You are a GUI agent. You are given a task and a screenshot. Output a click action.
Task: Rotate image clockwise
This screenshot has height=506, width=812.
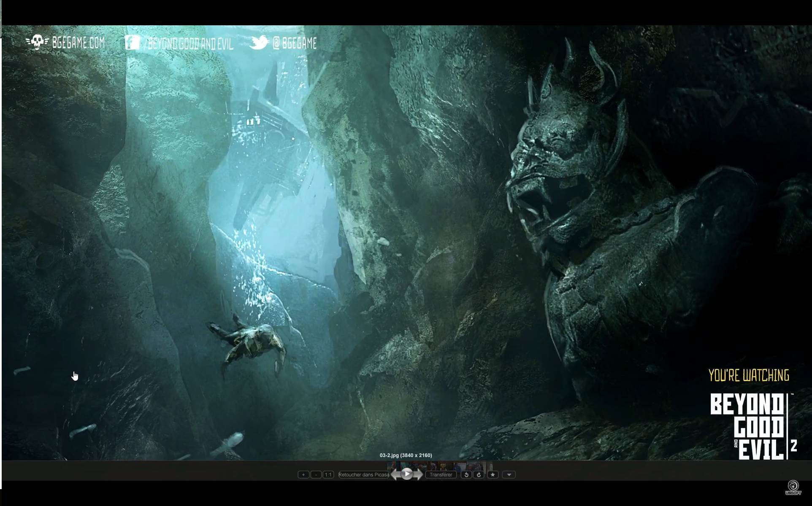(x=479, y=474)
